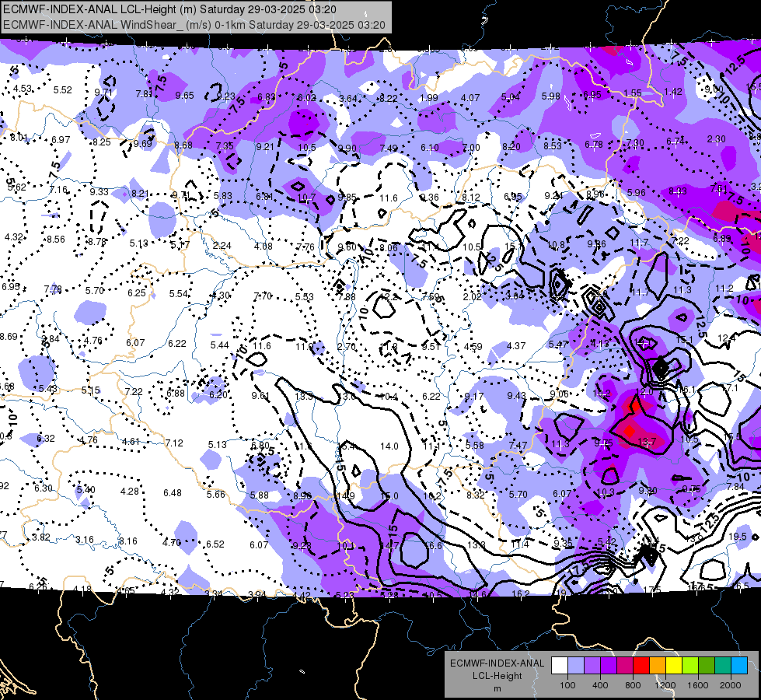
Task: Click the map value '8.56'
Action: point(56,239)
